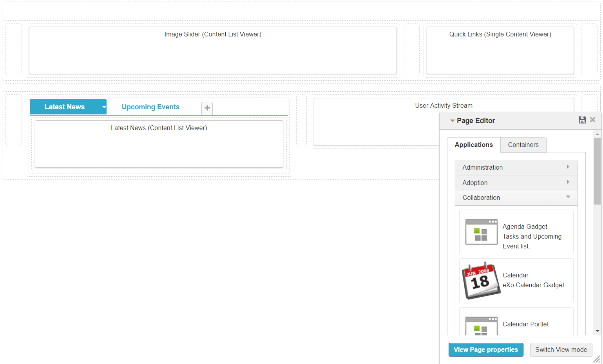Open the eXo Calendar Gadget icon
The width and height of the screenshot is (603, 364).
click(481, 281)
